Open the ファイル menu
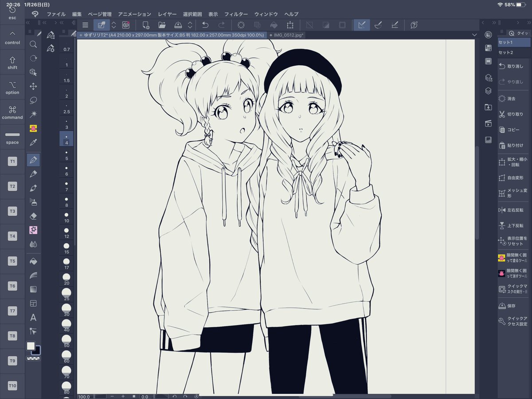Viewport: 532px width, 399px height. (x=56, y=14)
